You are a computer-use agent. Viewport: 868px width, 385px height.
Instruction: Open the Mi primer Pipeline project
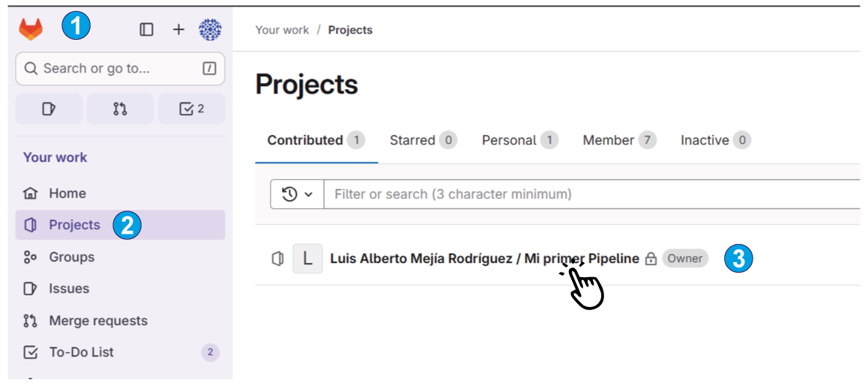coord(484,258)
